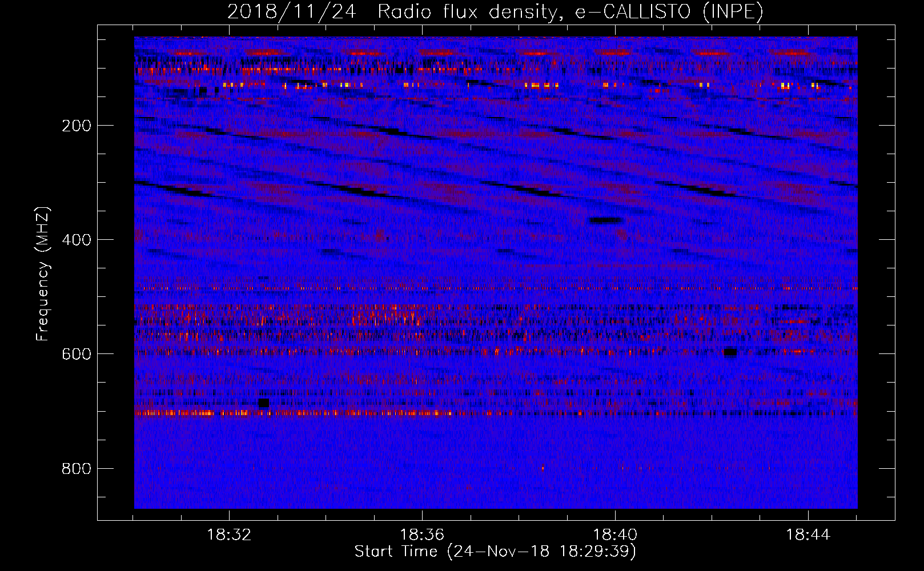Click the frequency tick label '200'
The image size is (924, 571).
[76, 126]
